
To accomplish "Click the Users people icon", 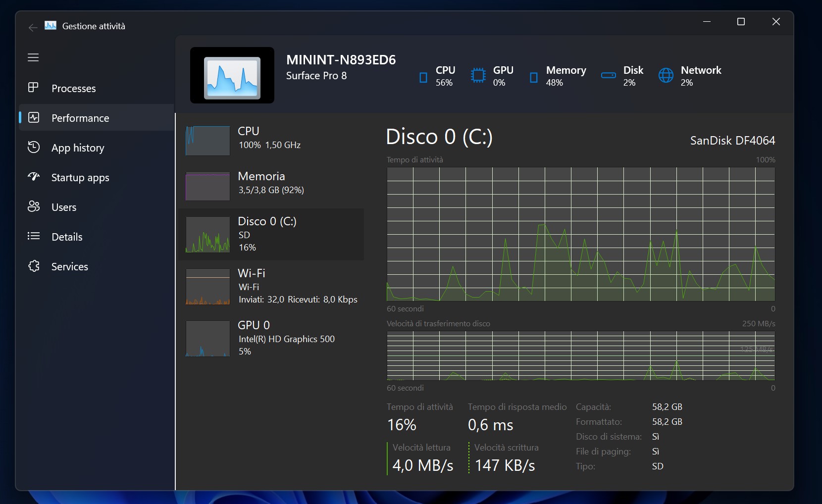I will click(33, 206).
